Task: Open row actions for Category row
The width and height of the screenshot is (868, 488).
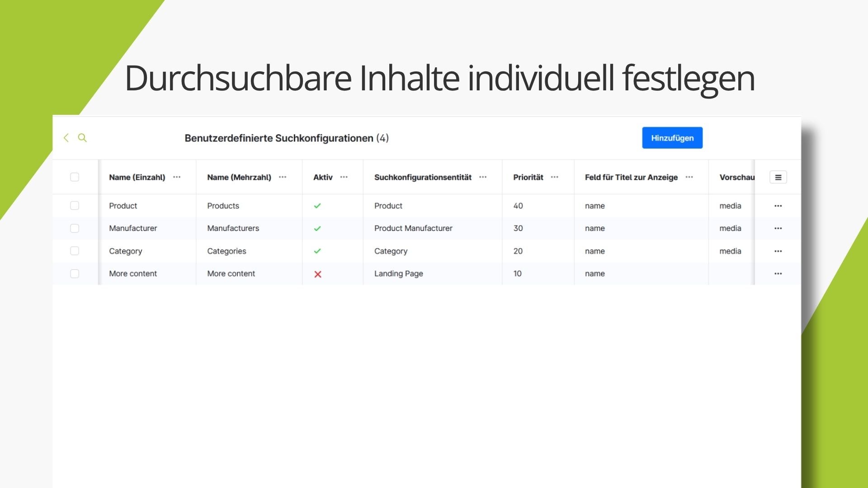Action: tap(778, 251)
